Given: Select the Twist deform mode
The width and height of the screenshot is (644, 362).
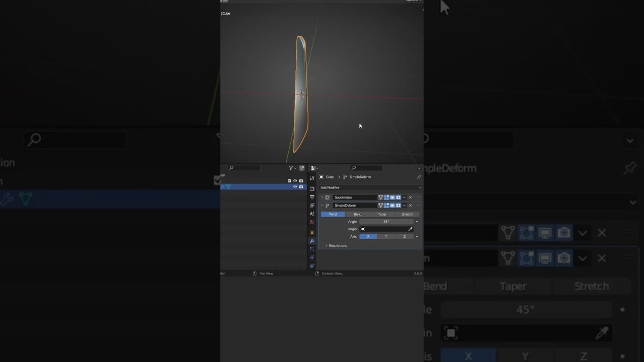Looking at the screenshot, I should [333, 214].
